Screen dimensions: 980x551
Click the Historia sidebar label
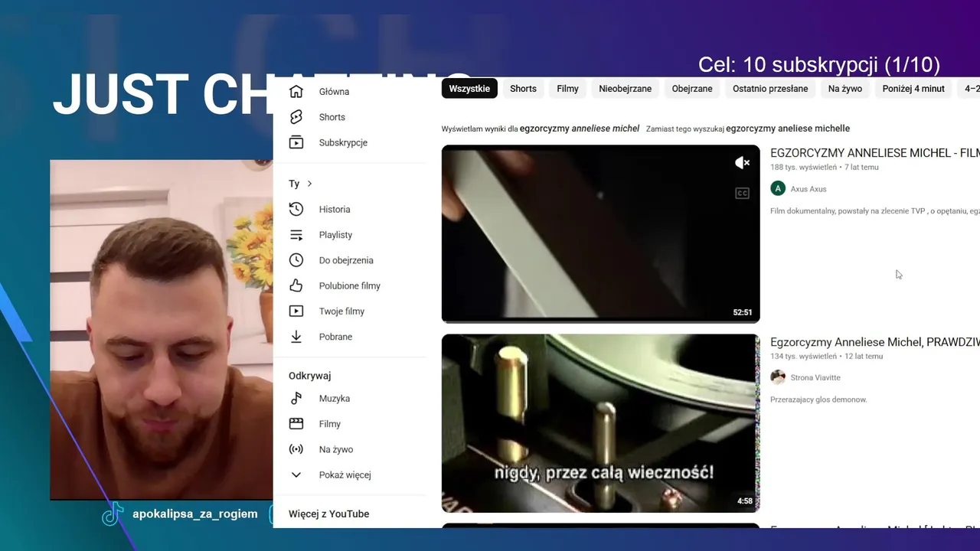pyautogui.click(x=335, y=210)
